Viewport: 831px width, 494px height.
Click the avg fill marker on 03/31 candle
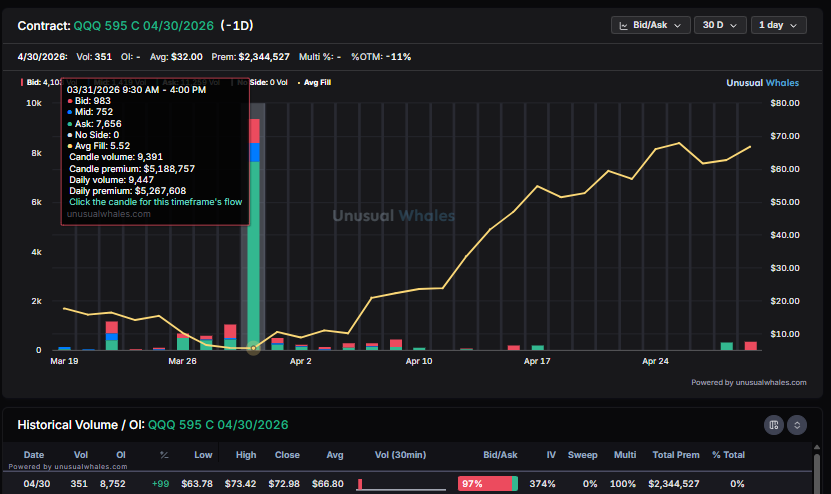point(254,348)
